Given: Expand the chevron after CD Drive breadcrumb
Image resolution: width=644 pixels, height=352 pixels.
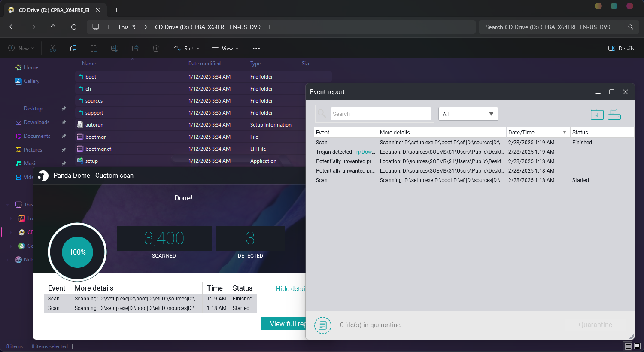Looking at the screenshot, I should point(270,27).
